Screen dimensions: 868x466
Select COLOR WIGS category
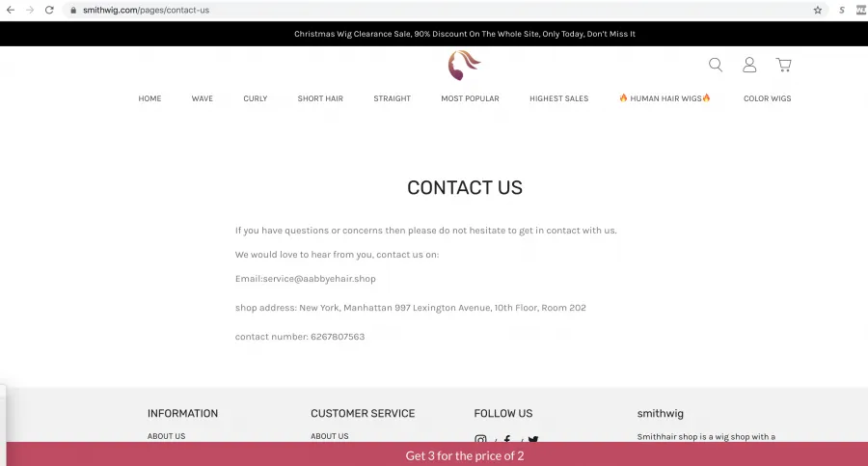click(768, 98)
